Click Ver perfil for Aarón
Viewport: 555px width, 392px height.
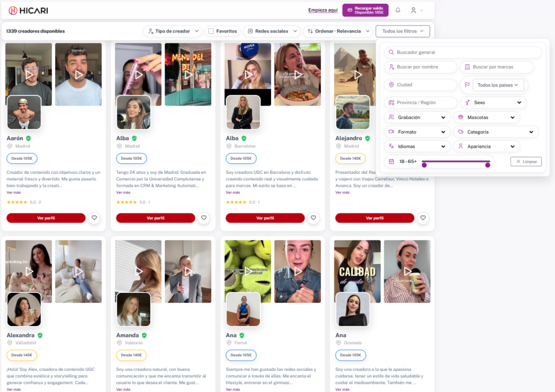46,218
